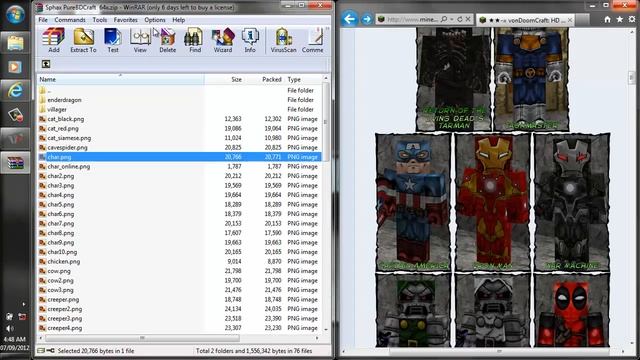Viewport: 640px width, 360px height.
Task: Click the volume speaker tray icon
Action: click(x=10, y=329)
